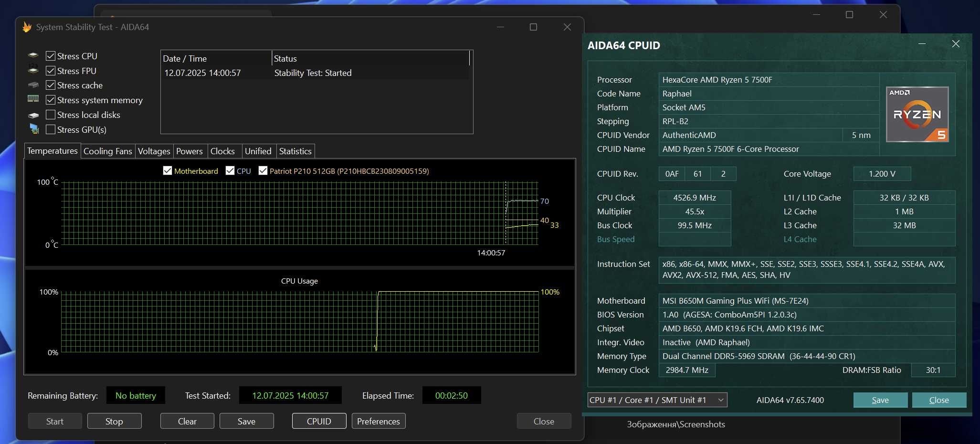980x444 pixels.
Task: Toggle Motherboard temperature graph checkbox
Action: [168, 170]
